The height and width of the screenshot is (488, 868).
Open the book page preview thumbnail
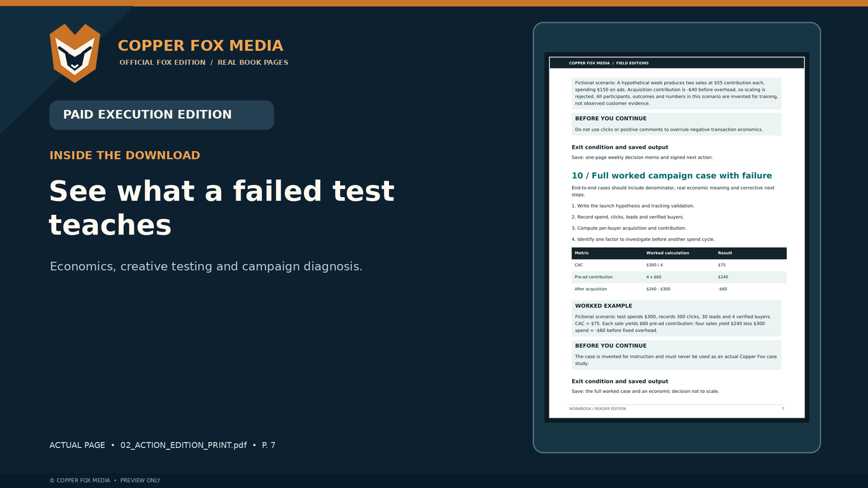(677, 237)
